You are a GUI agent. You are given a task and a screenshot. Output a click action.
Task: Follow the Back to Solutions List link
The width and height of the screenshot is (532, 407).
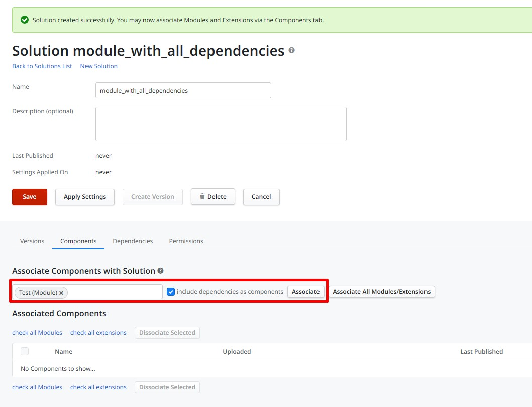click(42, 66)
